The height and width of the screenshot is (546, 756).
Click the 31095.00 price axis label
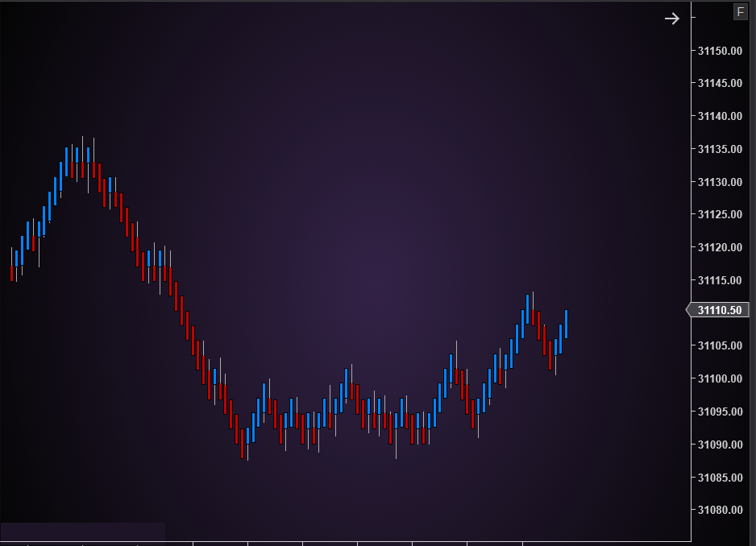point(720,412)
